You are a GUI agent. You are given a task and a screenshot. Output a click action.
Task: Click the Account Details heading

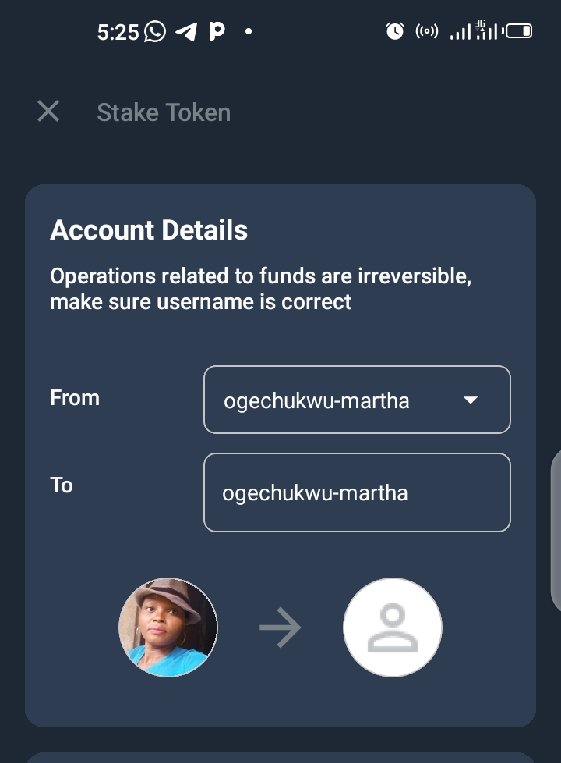point(149,230)
